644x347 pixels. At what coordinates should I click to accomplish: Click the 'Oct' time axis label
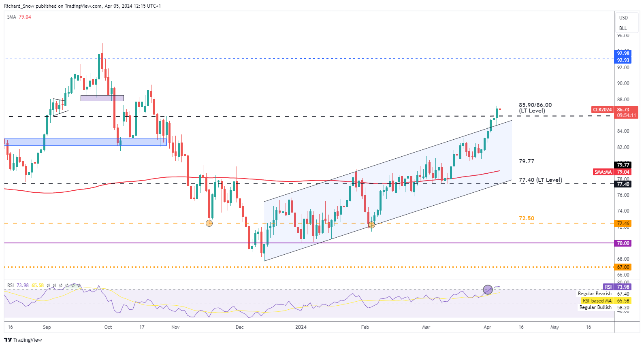[108, 327]
